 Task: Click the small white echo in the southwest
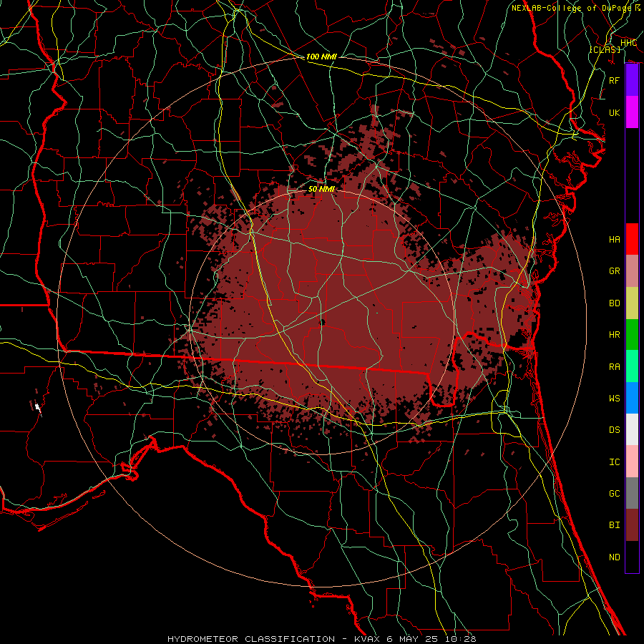click(38, 408)
